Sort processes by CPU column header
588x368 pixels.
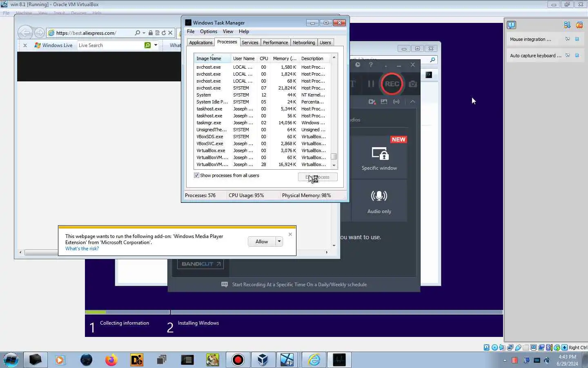click(x=264, y=58)
